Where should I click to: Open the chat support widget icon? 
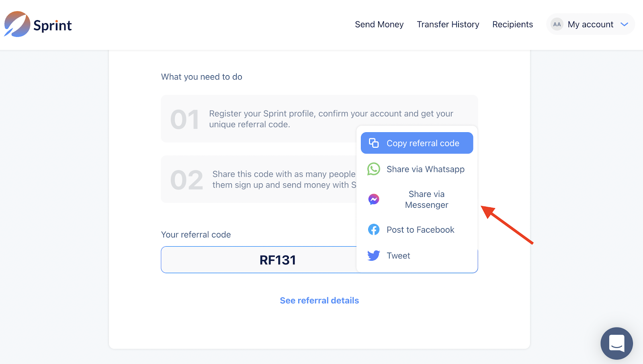[616, 344]
